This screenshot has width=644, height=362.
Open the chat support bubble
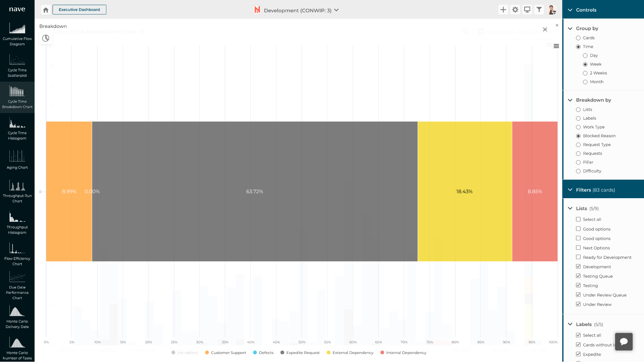coord(623,341)
